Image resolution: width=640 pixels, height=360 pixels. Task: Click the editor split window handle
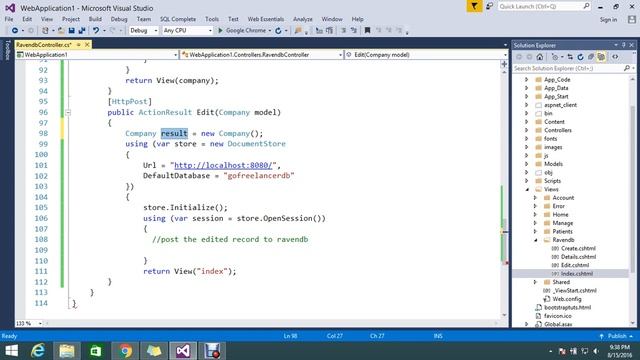point(504,64)
